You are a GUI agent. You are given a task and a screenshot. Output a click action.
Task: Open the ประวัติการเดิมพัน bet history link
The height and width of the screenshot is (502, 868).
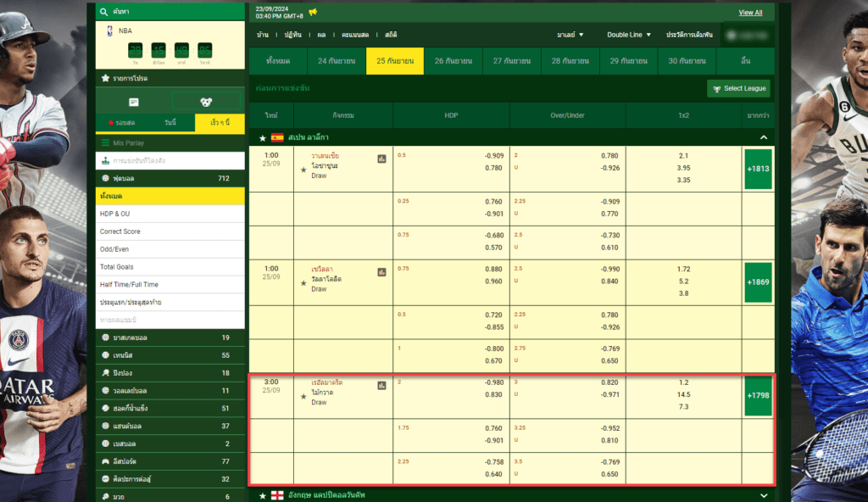(x=689, y=35)
